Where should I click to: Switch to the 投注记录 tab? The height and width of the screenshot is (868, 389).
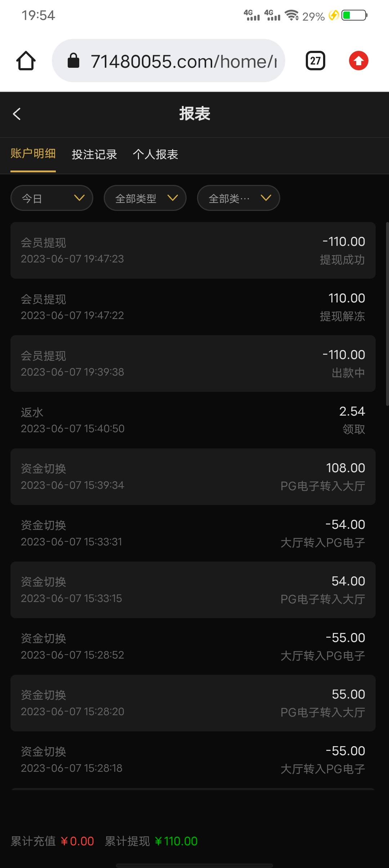coord(94,155)
